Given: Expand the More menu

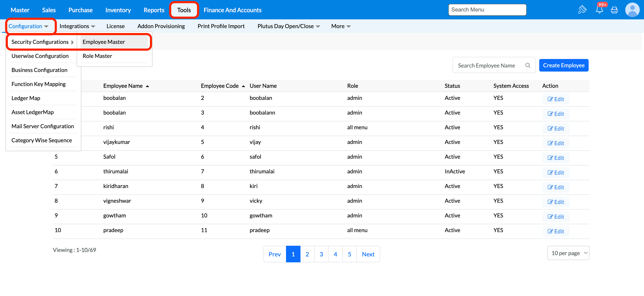Looking at the screenshot, I should [x=341, y=26].
